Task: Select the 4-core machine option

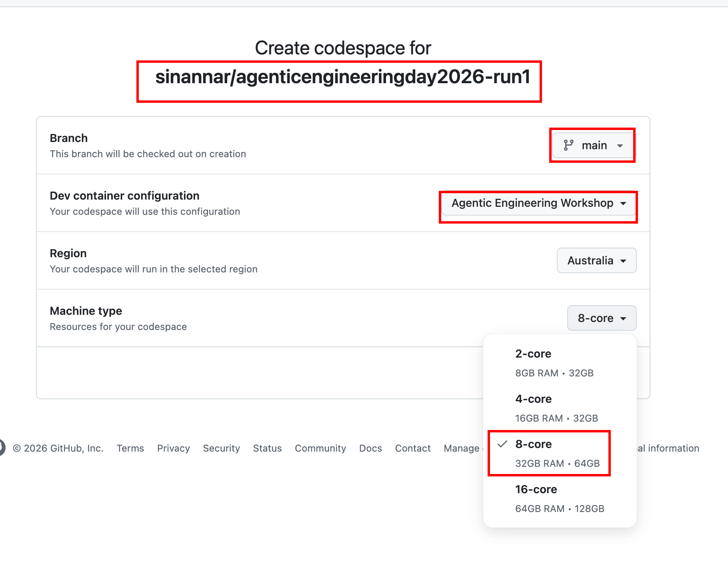Action: [x=560, y=408]
